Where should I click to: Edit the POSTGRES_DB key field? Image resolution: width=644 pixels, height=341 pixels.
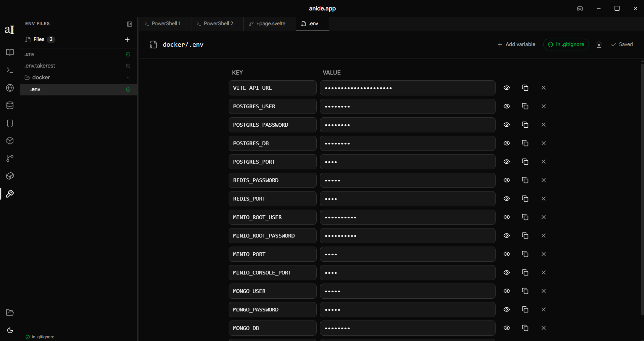click(272, 143)
